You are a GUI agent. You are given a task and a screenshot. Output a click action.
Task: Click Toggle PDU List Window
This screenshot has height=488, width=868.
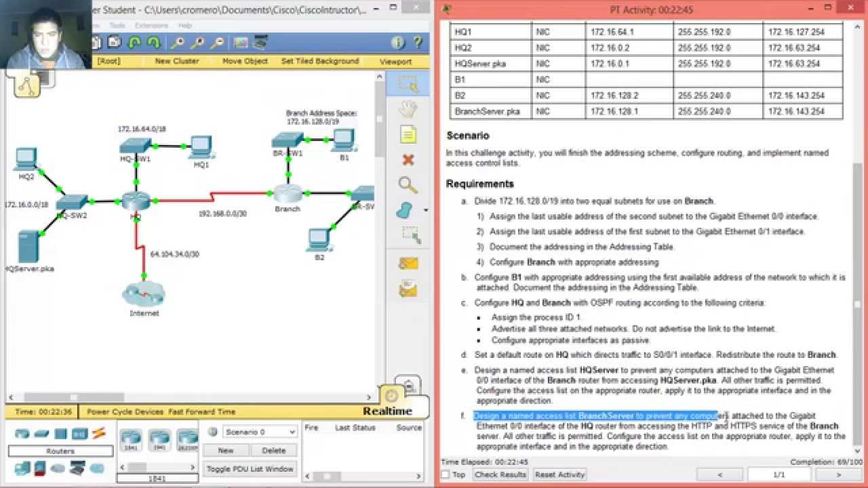point(250,468)
